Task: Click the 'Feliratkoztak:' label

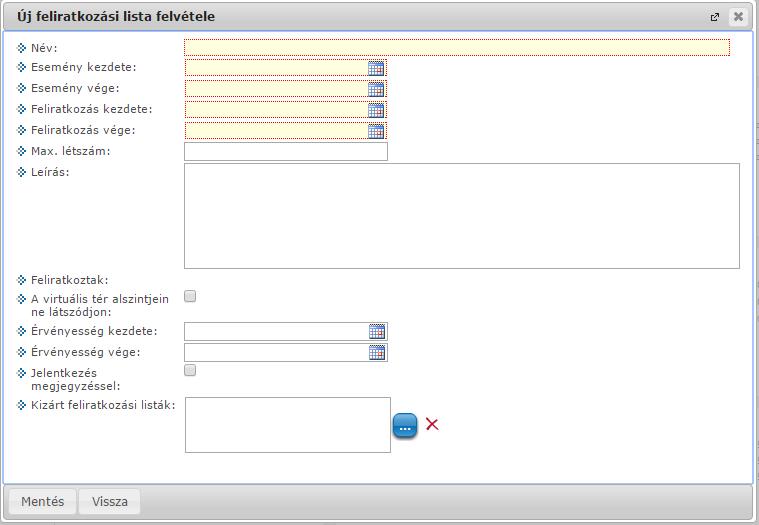Action: [70, 280]
